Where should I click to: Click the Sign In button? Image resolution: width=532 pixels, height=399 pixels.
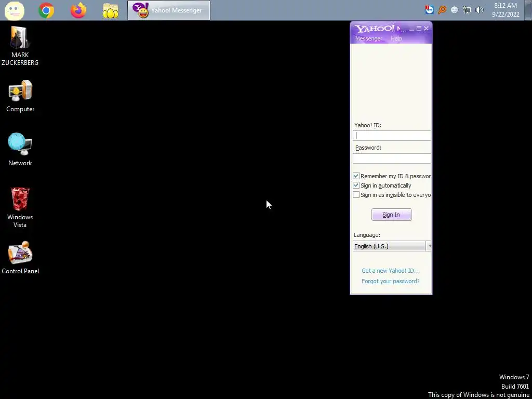tap(392, 215)
